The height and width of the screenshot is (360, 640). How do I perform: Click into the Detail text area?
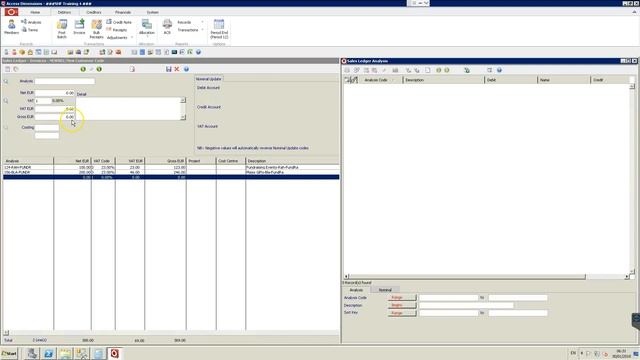click(x=129, y=109)
